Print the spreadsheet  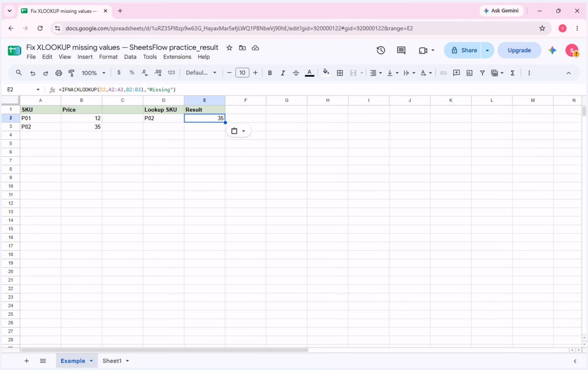click(x=58, y=73)
